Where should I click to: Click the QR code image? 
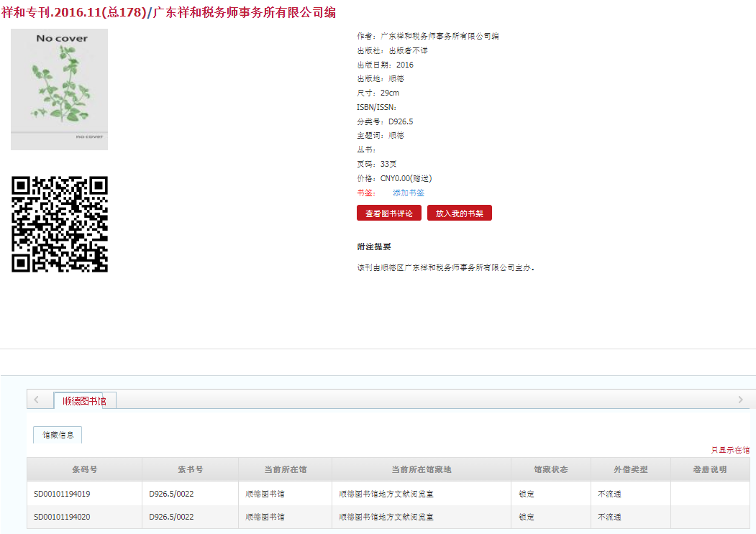pyautogui.click(x=59, y=224)
